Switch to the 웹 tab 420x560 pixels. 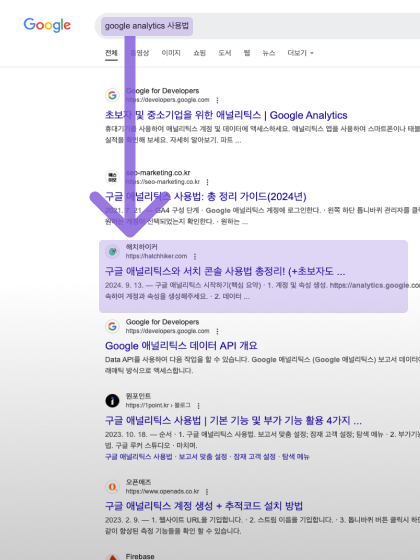(x=247, y=53)
